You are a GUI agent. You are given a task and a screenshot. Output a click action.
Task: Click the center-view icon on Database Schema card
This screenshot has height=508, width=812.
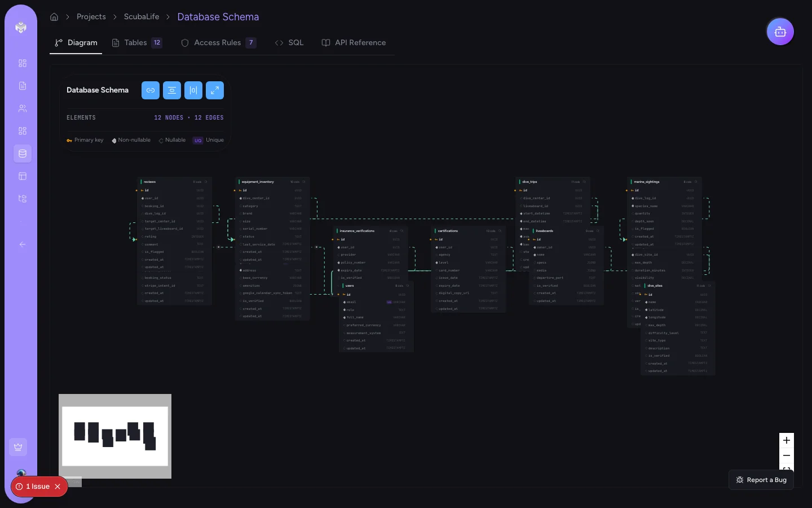(x=172, y=90)
